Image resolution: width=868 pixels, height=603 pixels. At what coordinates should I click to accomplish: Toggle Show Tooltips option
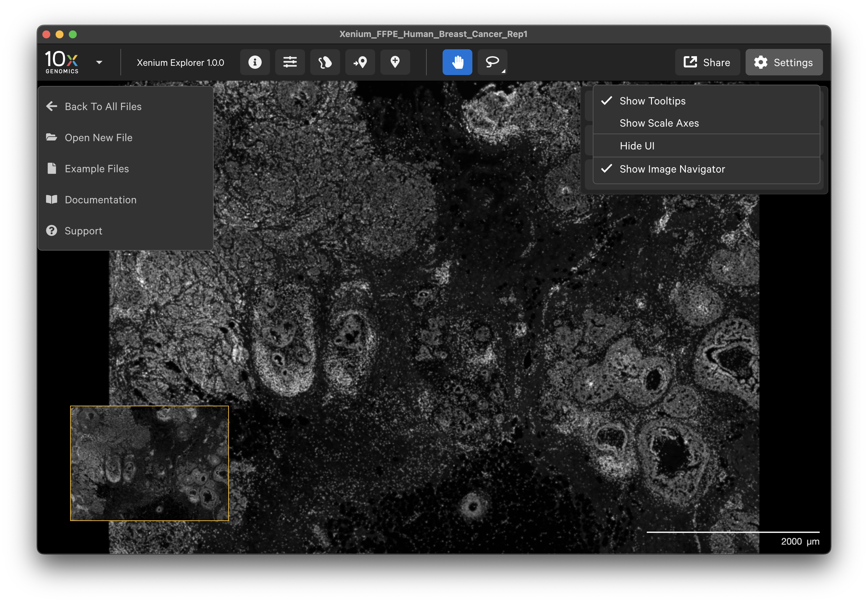point(706,101)
